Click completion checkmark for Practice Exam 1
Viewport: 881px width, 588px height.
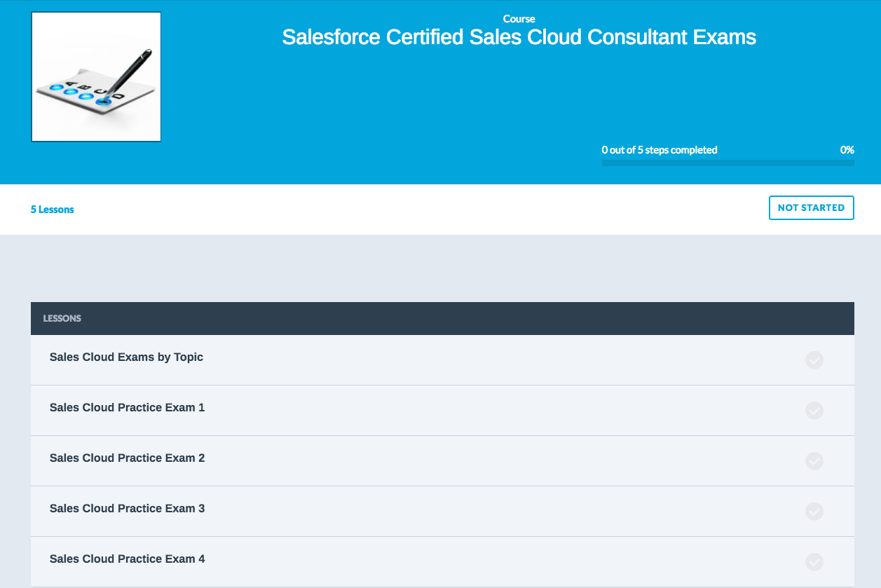coord(814,411)
